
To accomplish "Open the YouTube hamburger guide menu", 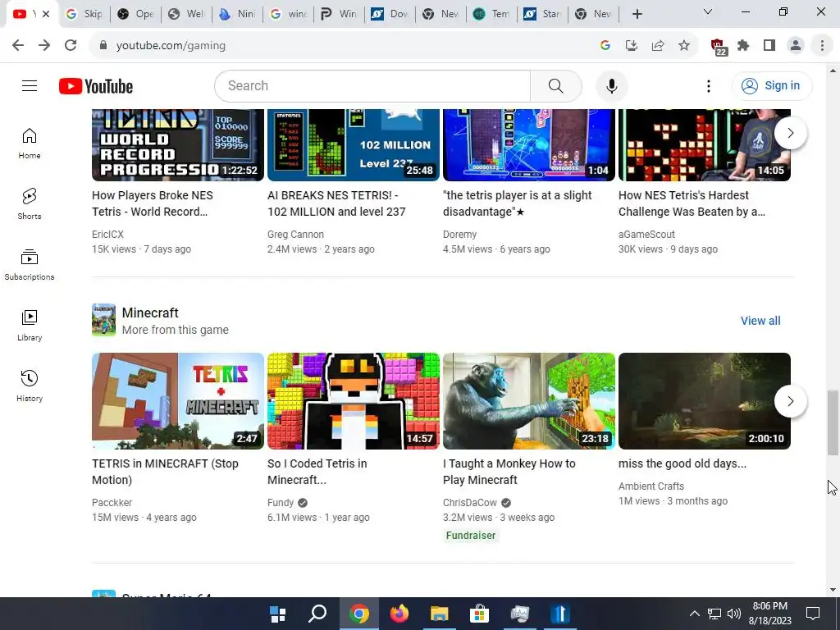I will [x=30, y=85].
